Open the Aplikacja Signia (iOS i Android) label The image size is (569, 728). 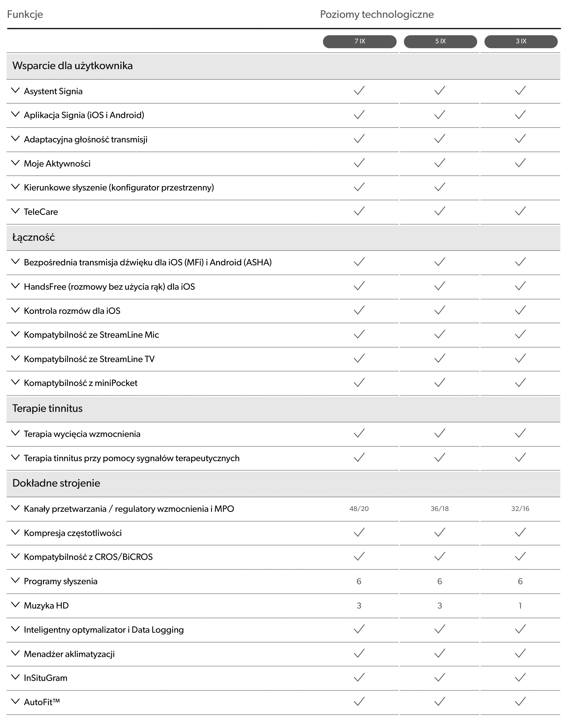point(84,115)
